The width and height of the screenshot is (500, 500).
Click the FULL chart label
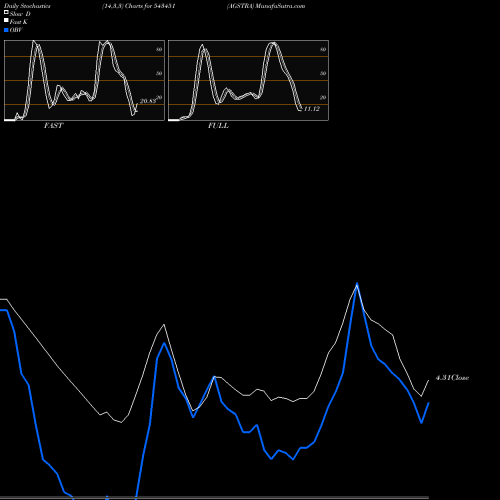click(x=218, y=126)
